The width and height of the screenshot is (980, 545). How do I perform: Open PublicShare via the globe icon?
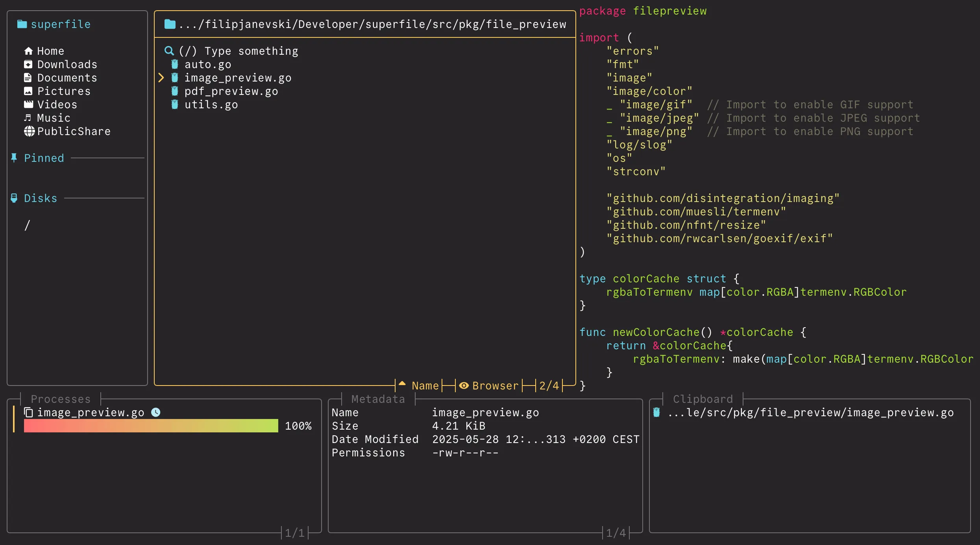tap(28, 131)
